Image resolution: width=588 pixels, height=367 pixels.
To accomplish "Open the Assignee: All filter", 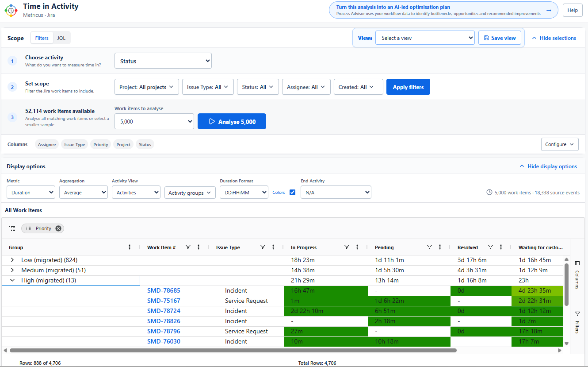I will (306, 87).
